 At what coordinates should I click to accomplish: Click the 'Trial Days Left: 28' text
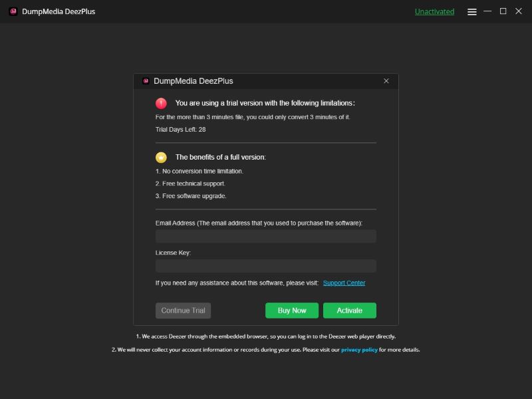tap(180, 130)
